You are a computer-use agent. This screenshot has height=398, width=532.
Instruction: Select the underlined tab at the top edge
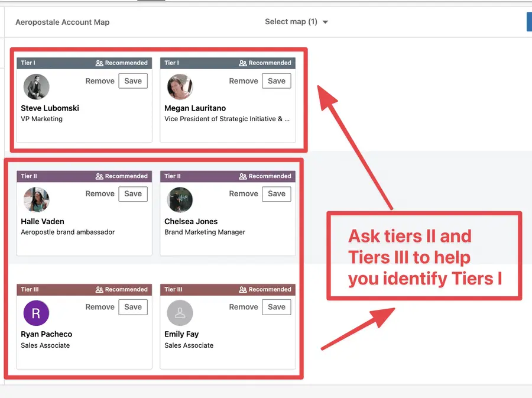click(x=151, y=1)
